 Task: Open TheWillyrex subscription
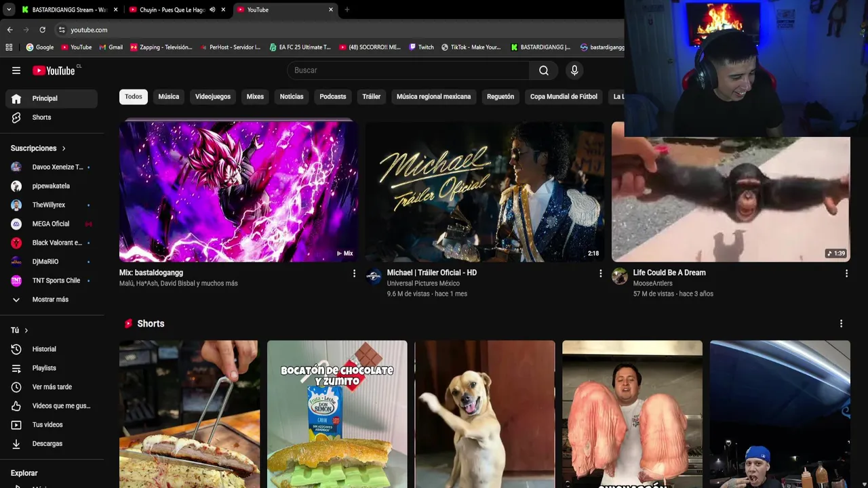point(52,205)
